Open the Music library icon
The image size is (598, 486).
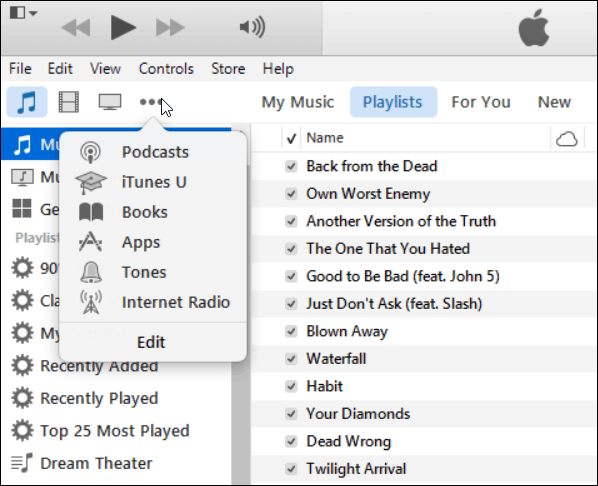pyautogui.click(x=27, y=102)
